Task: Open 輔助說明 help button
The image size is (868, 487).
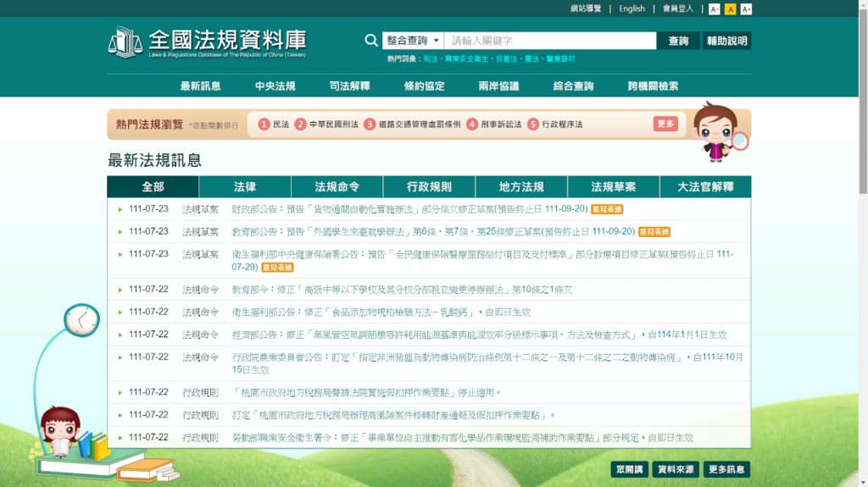Action: pos(726,41)
